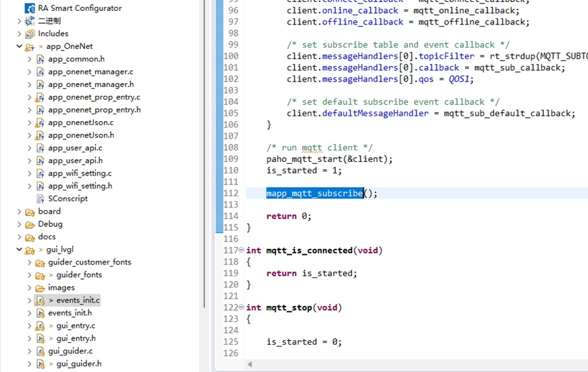Collapse the app_OneNet folder
The height and width of the screenshot is (372, 588).
[x=19, y=46]
